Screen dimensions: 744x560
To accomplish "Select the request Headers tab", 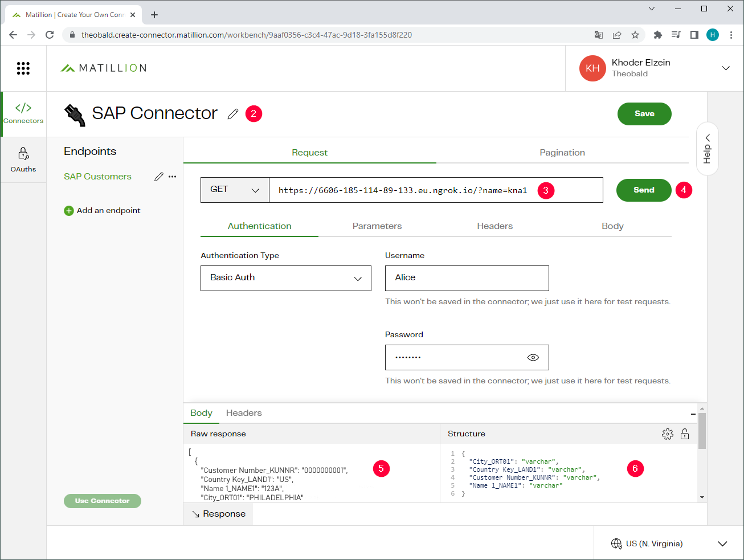I will 495,226.
